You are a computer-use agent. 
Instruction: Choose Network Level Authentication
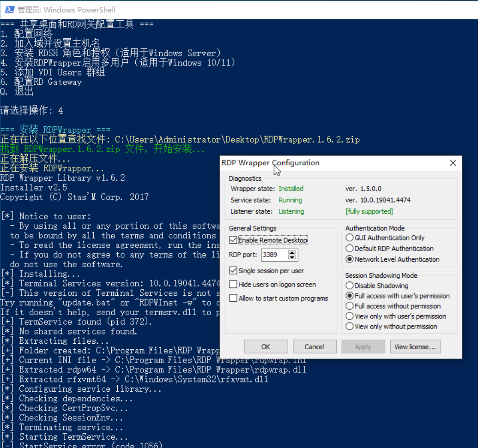(x=350, y=259)
